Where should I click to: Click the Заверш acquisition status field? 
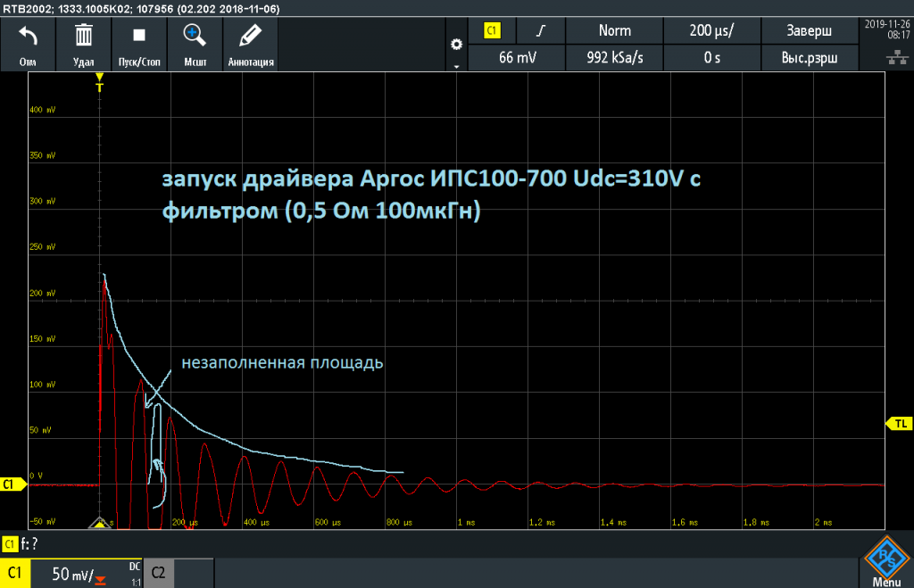(x=809, y=31)
